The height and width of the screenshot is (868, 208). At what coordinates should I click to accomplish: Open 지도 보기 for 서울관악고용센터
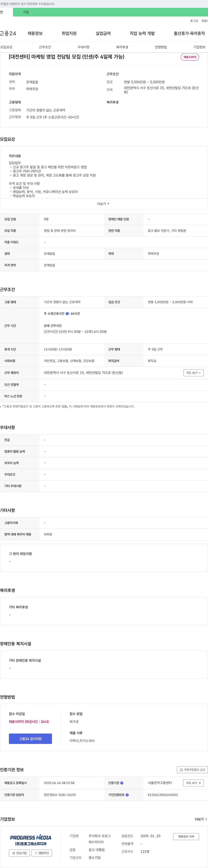[x=193, y=783]
